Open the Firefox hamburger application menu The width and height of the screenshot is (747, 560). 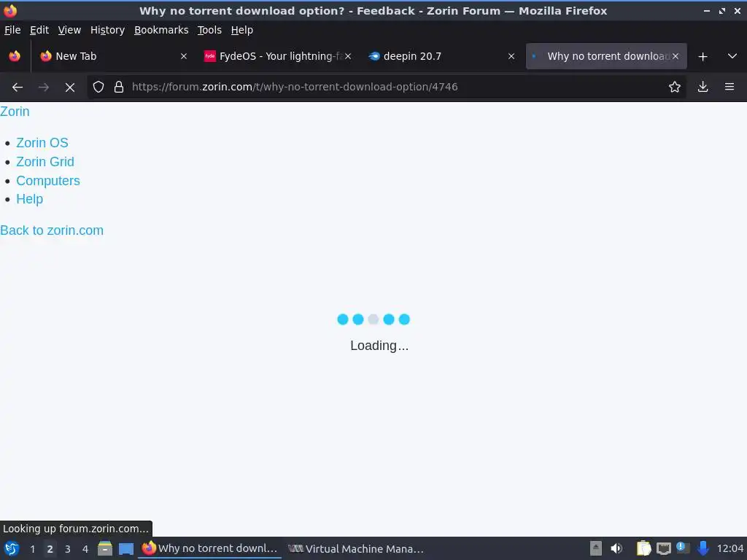click(729, 87)
